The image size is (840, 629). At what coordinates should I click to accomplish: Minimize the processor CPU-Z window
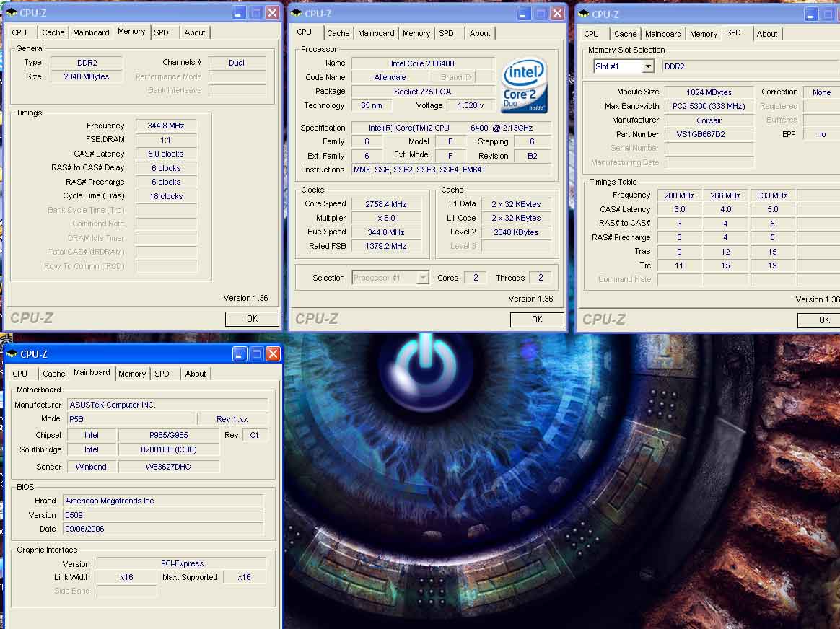tap(524, 14)
